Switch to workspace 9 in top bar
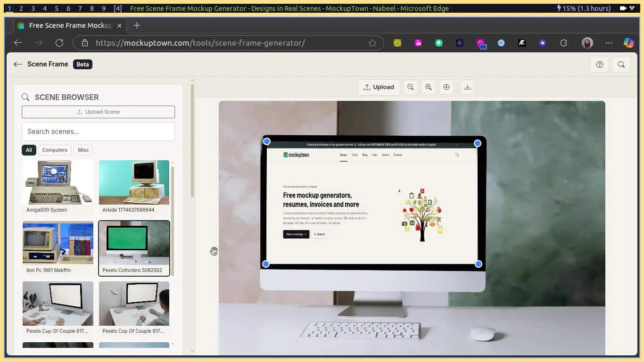The image size is (644, 362). [x=104, y=8]
